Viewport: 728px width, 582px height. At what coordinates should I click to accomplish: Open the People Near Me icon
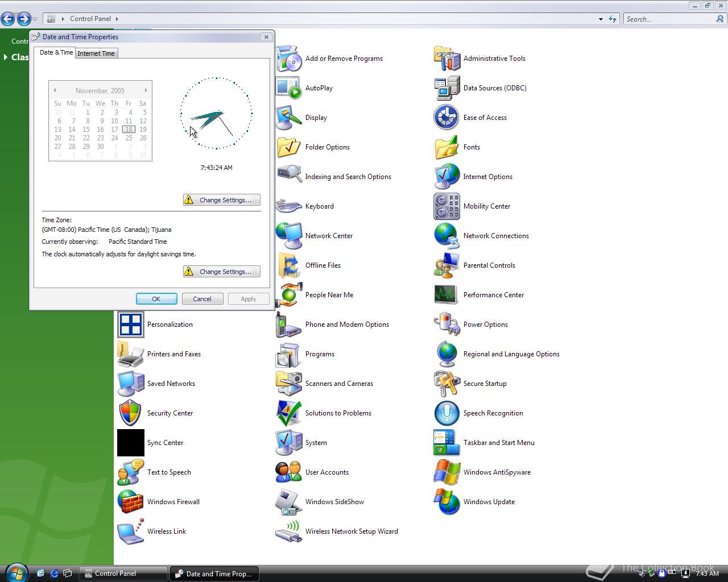289,294
